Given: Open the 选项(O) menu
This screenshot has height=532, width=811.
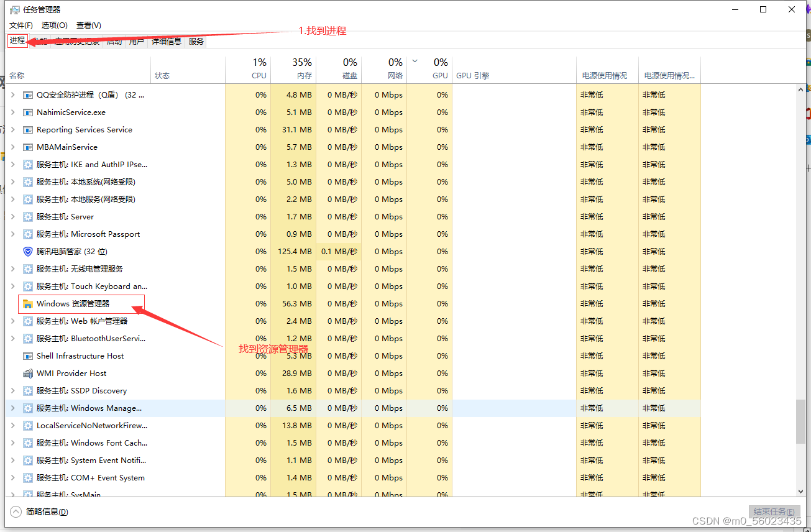Looking at the screenshot, I should 55,25.
